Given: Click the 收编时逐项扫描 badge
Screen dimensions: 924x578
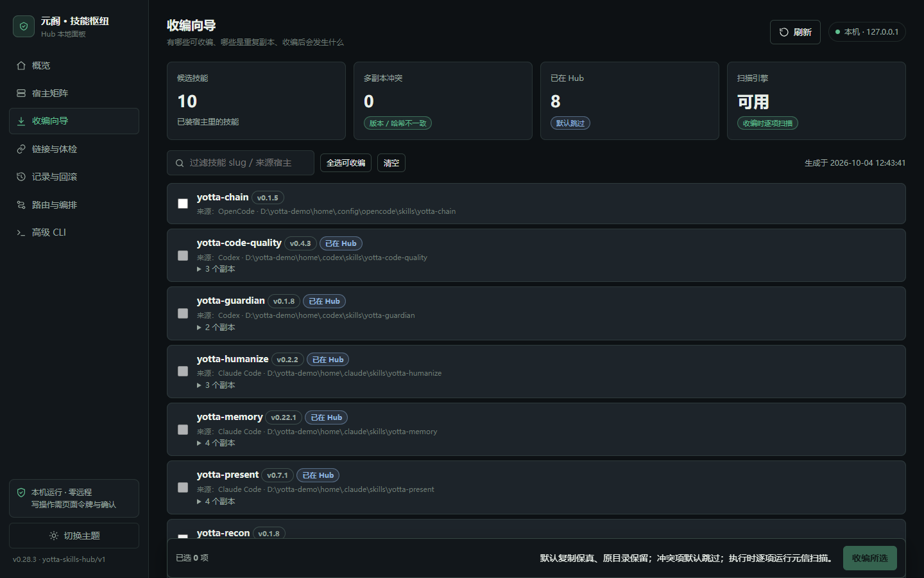Looking at the screenshot, I should tap(767, 123).
